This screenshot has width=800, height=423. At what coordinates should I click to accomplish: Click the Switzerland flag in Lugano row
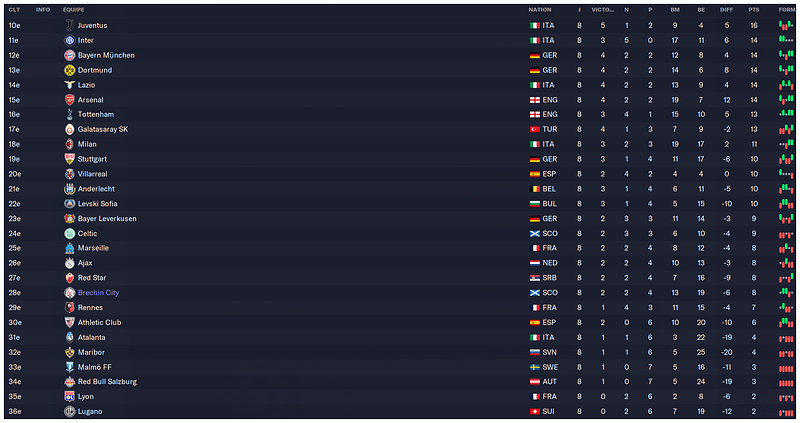(535, 411)
